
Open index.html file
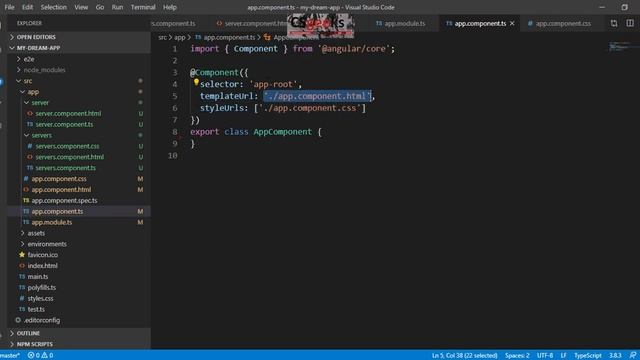[x=79, y=266]
